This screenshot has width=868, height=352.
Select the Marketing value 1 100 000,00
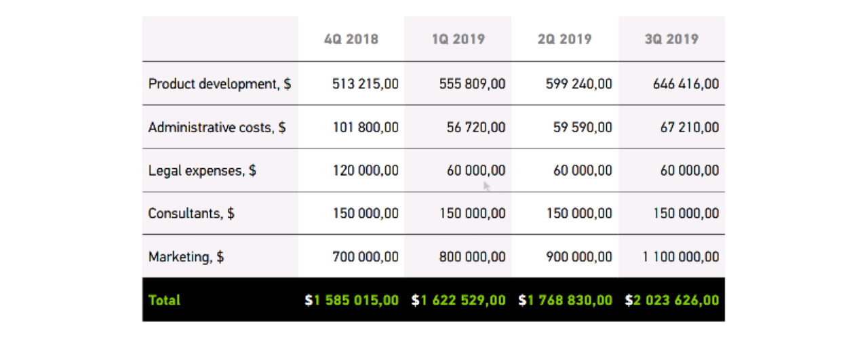click(x=681, y=257)
